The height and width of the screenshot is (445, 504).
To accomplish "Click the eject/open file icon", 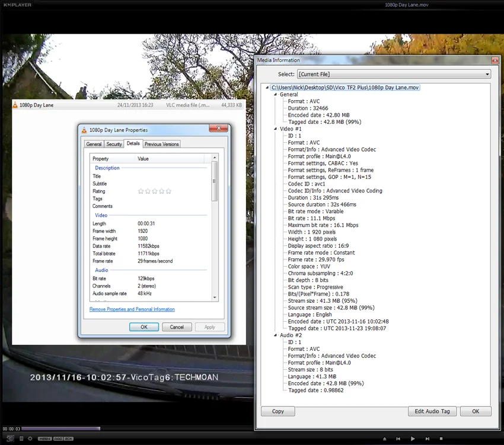I will [384, 438].
